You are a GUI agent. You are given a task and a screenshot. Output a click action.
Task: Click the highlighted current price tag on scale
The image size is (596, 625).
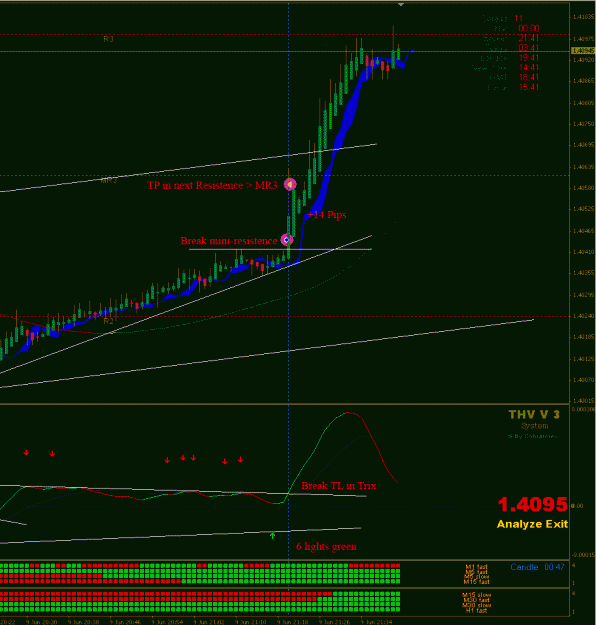coord(583,51)
